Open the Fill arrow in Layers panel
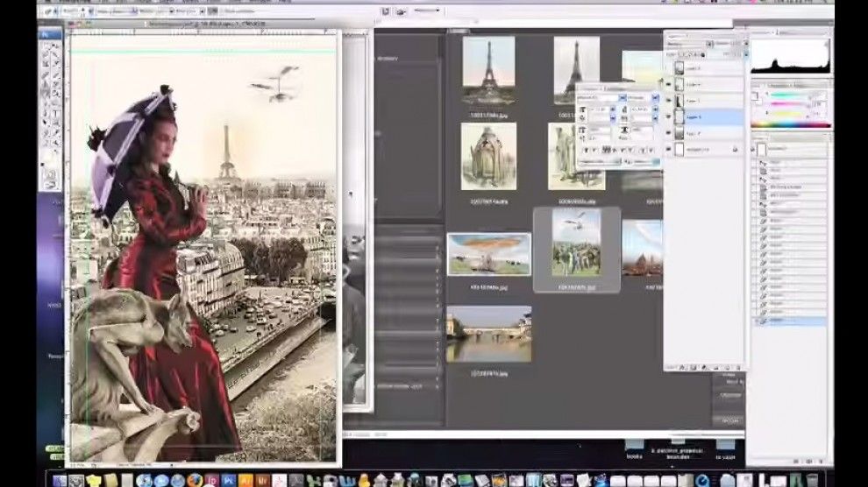Viewport: 868px width, 487px height. click(x=745, y=54)
